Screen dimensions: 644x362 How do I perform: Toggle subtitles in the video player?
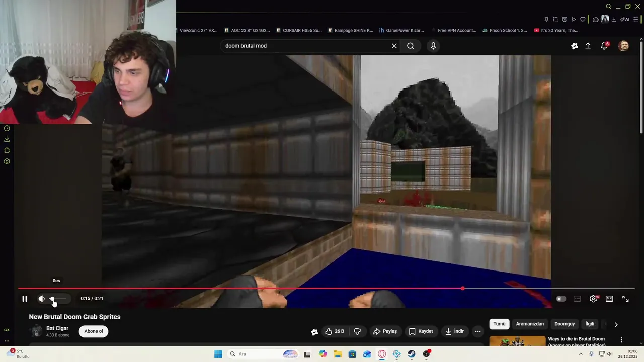577,299
